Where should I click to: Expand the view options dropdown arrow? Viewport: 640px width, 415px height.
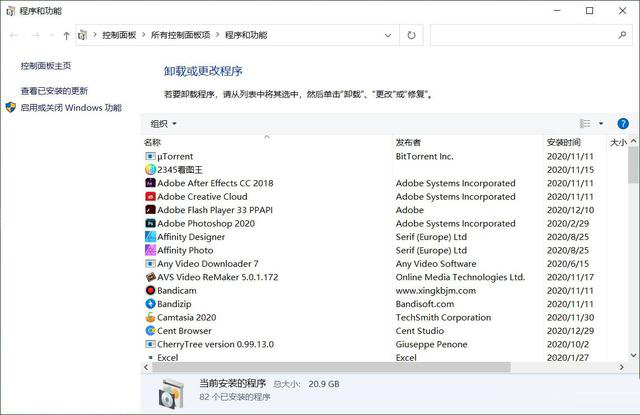point(601,124)
